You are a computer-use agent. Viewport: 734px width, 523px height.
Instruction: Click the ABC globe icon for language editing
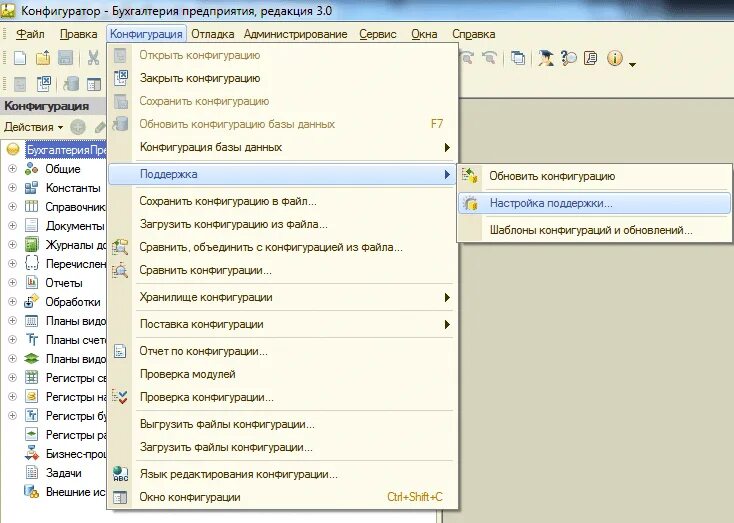click(x=120, y=474)
